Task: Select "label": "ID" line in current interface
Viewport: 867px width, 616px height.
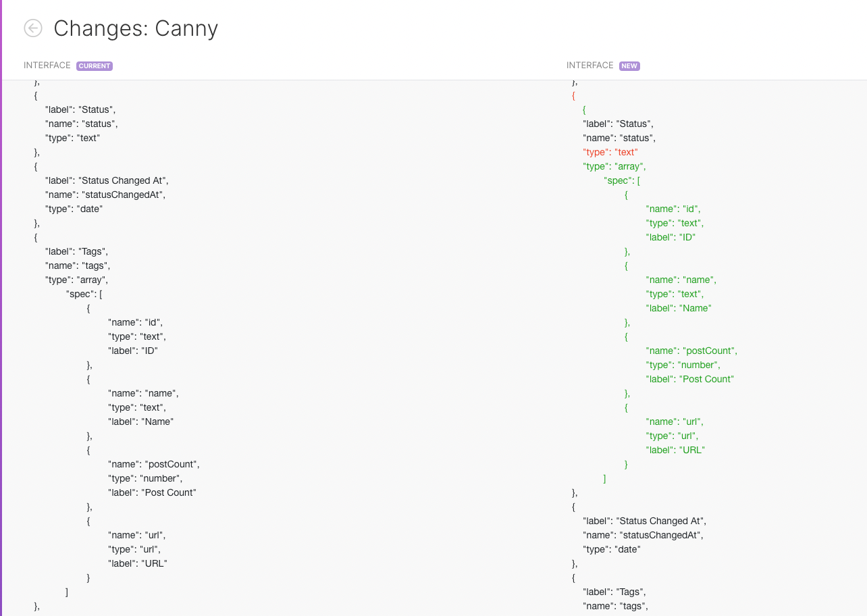Action: coord(133,351)
